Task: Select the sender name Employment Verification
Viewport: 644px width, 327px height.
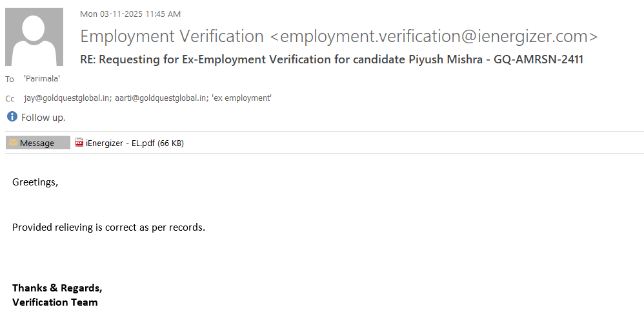Action: click(x=172, y=36)
